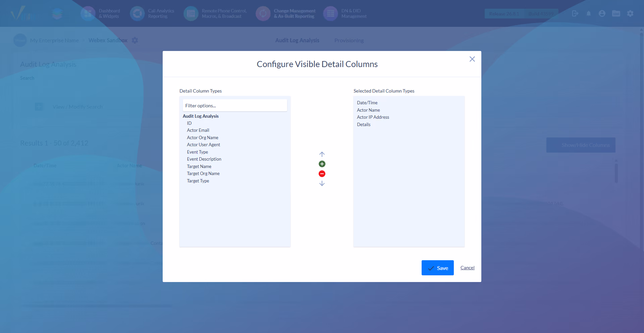This screenshot has width=644, height=333.
Task: Click the Show/Hide Columns button
Action: [581, 145]
